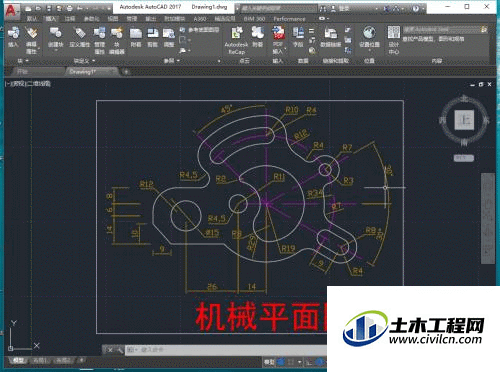The width and height of the screenshot is (500, 372).
Task: Click the ViewCube top face (上)
Action: tap(464, 119)
